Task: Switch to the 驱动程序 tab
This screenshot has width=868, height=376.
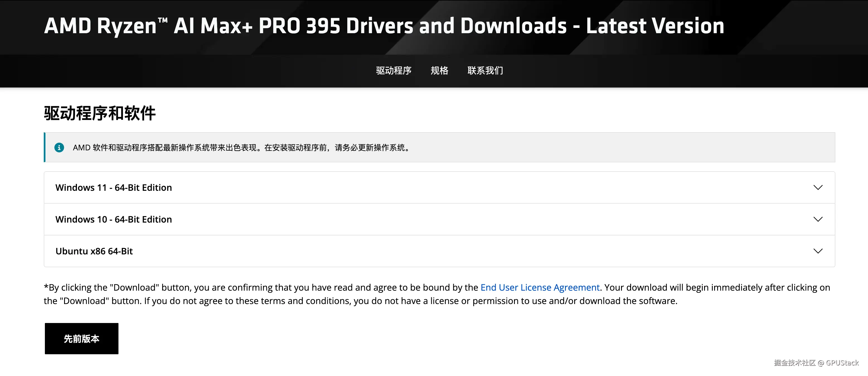Action: (394, 71)
